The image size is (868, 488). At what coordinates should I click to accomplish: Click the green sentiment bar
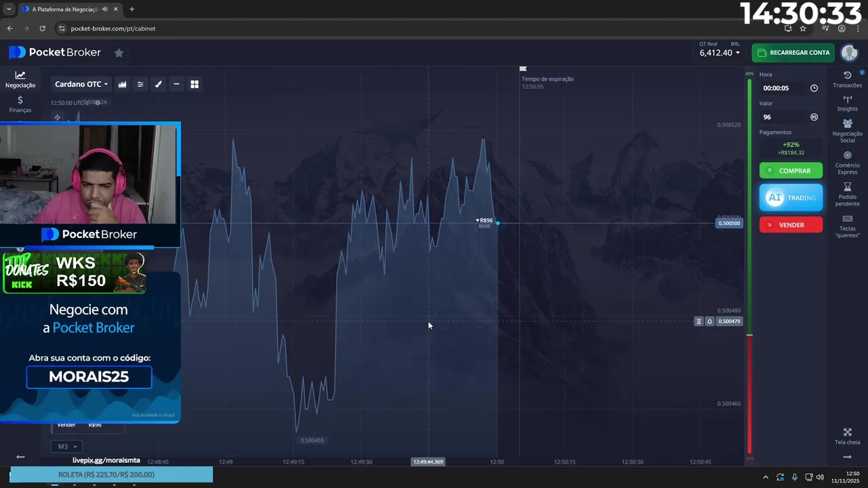(749, 207)
